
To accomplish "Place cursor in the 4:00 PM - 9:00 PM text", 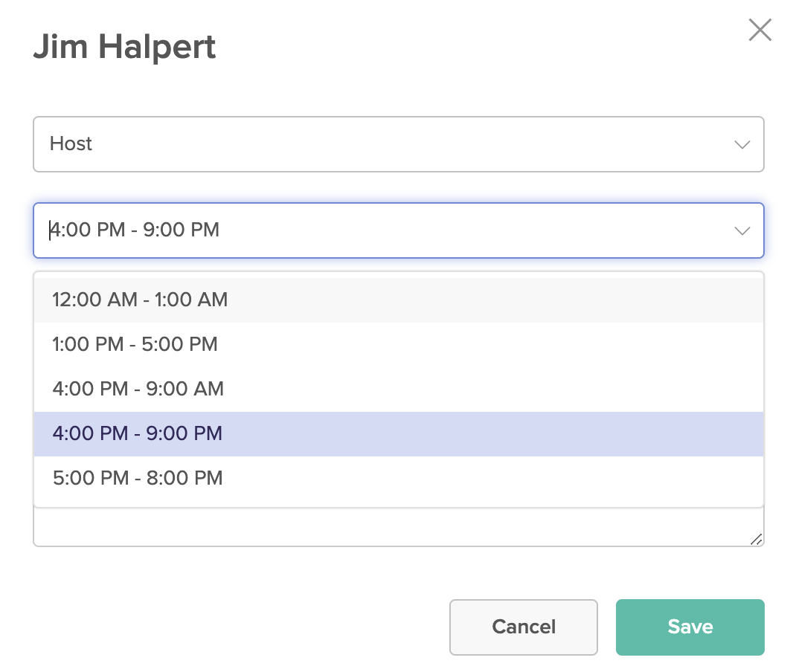I will (x=135, y=230).
